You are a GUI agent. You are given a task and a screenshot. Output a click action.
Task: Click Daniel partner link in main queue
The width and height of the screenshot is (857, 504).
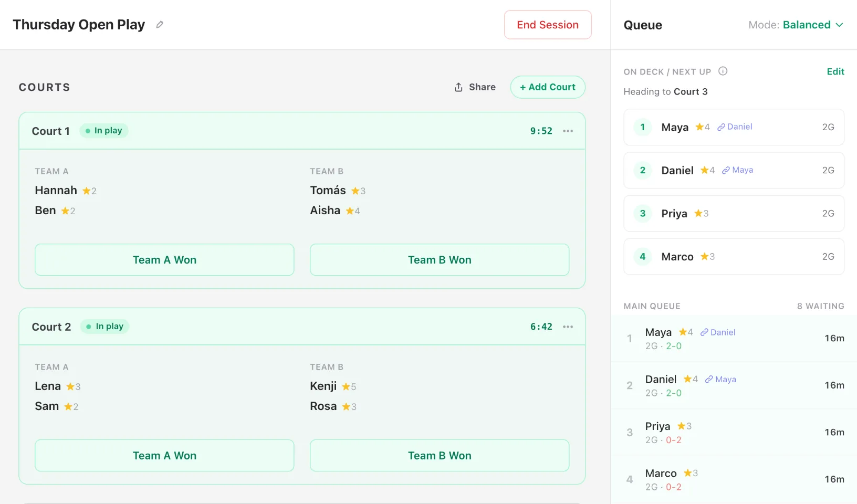(x=718, y=332)
